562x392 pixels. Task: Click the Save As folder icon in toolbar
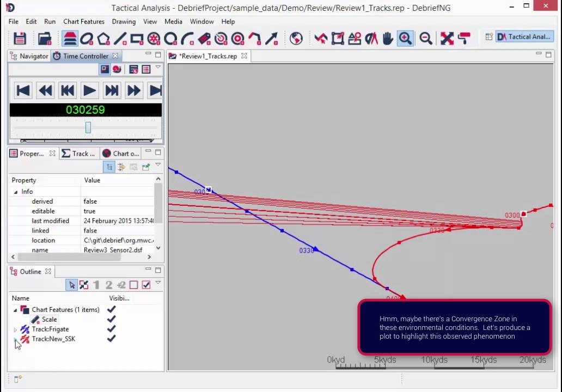pos(45,38)
